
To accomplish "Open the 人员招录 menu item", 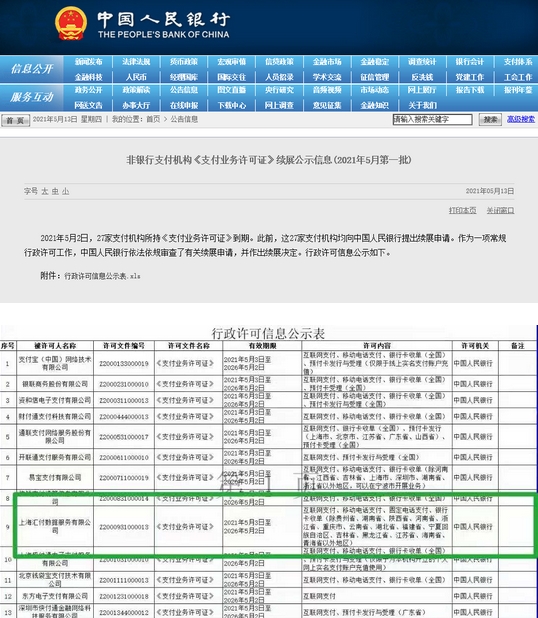I will [x=279, y=77].
